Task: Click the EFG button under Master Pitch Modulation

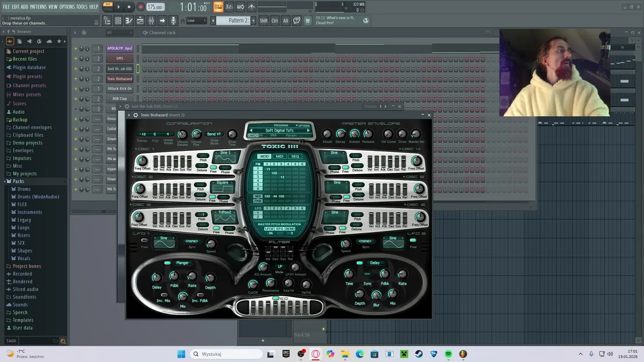Action: (280, 229)
